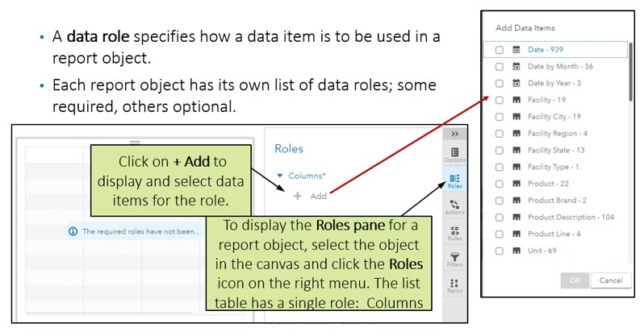Check the Facility State - 13 checkbox
Viewport: 644px width, 332px height.
tap(499, 151)
